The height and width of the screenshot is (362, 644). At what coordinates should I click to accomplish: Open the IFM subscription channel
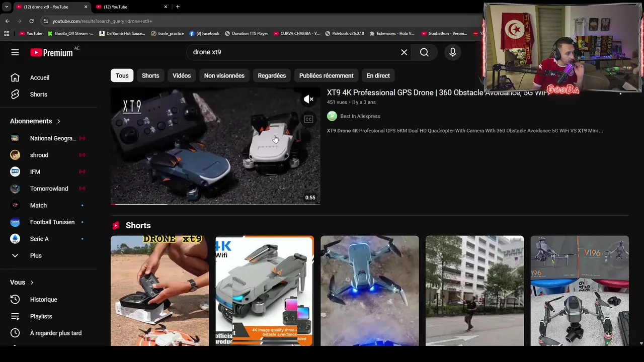coord(48,172)
